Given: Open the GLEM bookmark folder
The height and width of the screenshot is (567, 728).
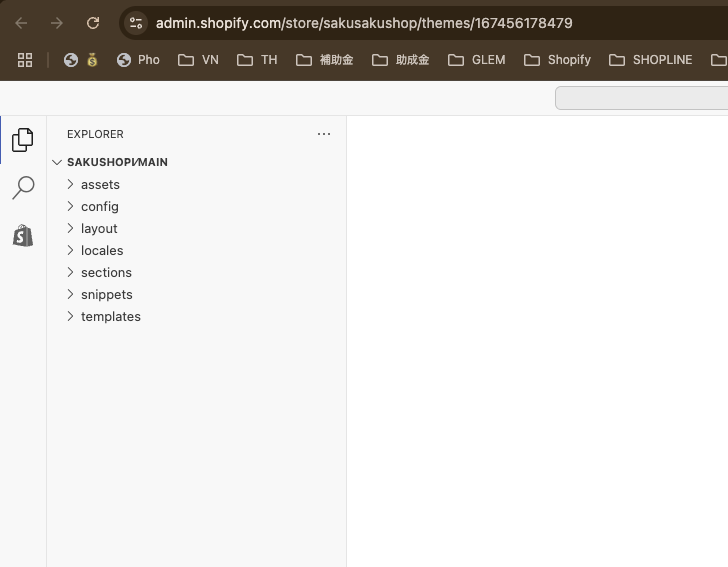Looking at the screenshot, I should tap(476, 60).
